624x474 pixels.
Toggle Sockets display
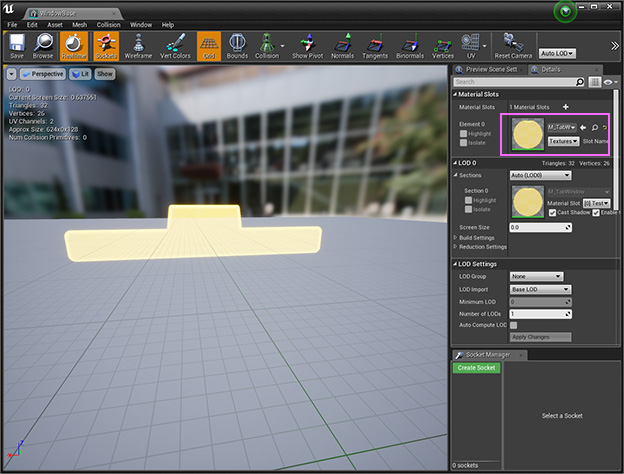[x=106, y=46]
